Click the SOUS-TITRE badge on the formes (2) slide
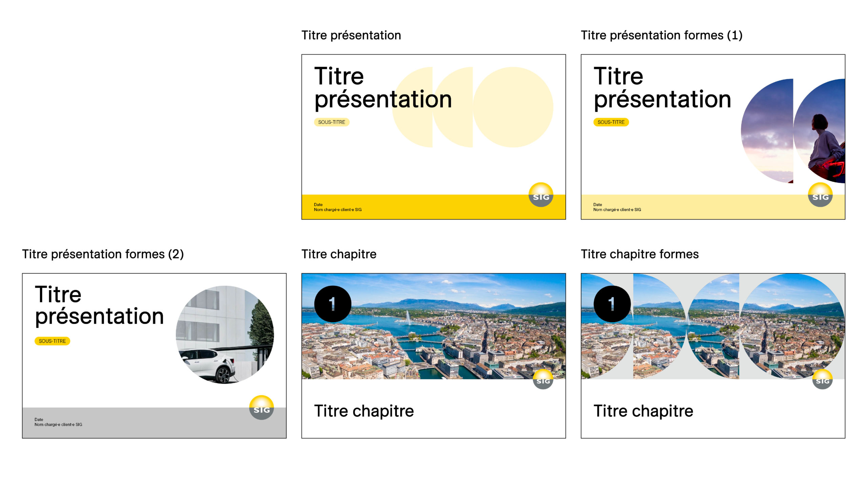868x488 pixels. click(x=52, y=341)
